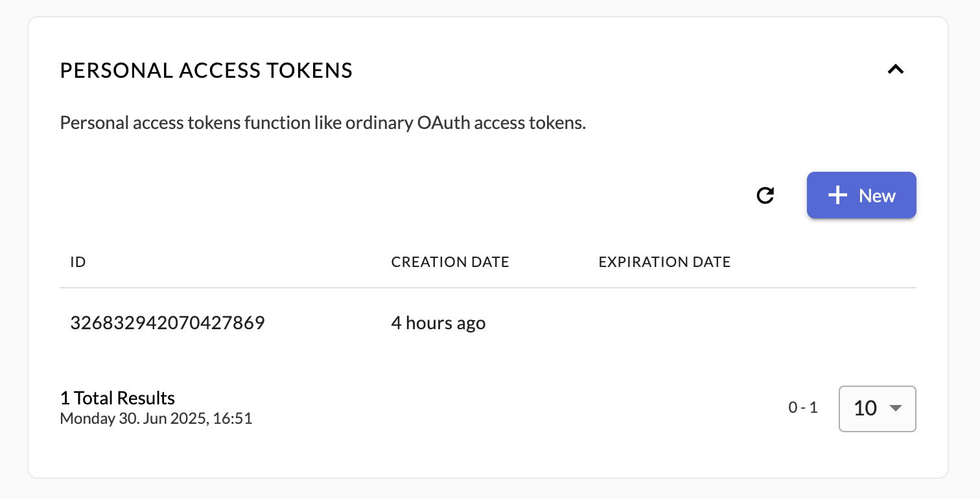Click the word 'New' on the blue button
The height and width of the screenshot is (499, 980).
point(877,196)
